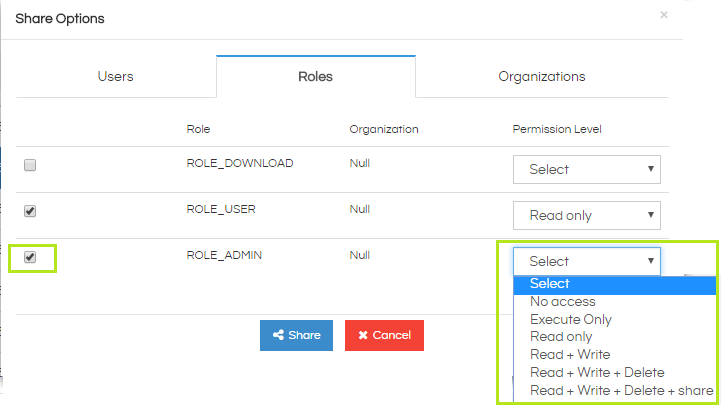
Task: Choose the highlighted Select option in the list
Action: tap(615, 284)
